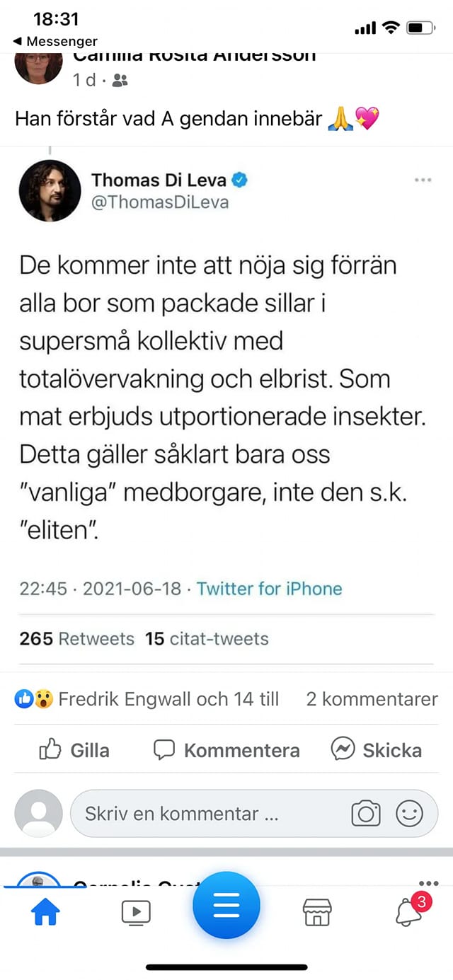453x980 pixels.
Task: Open the three-dot options above bottom bar
Action: tap(428, 882)
